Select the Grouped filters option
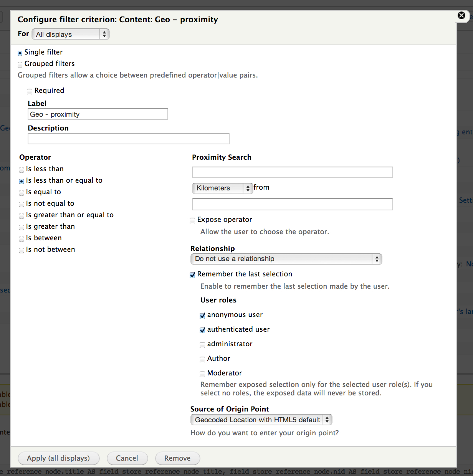This screenshot has width=473, height=476. coord(20,64)
